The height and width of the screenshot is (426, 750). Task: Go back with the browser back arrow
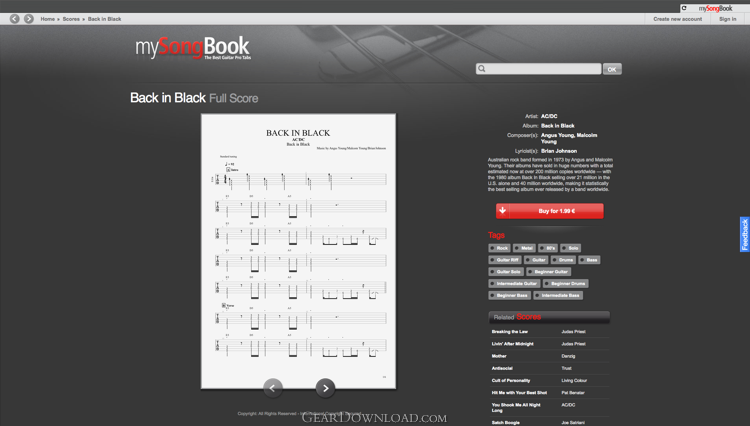point(15,19)
